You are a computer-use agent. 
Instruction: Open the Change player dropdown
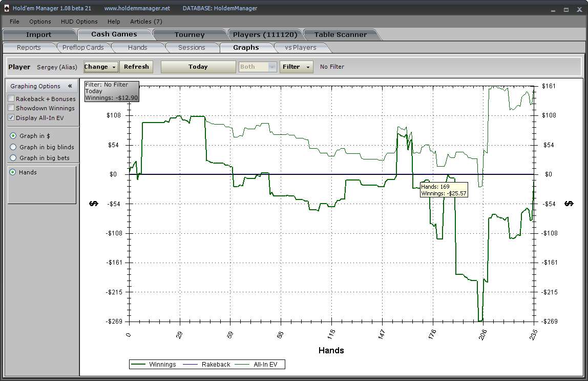101,67
